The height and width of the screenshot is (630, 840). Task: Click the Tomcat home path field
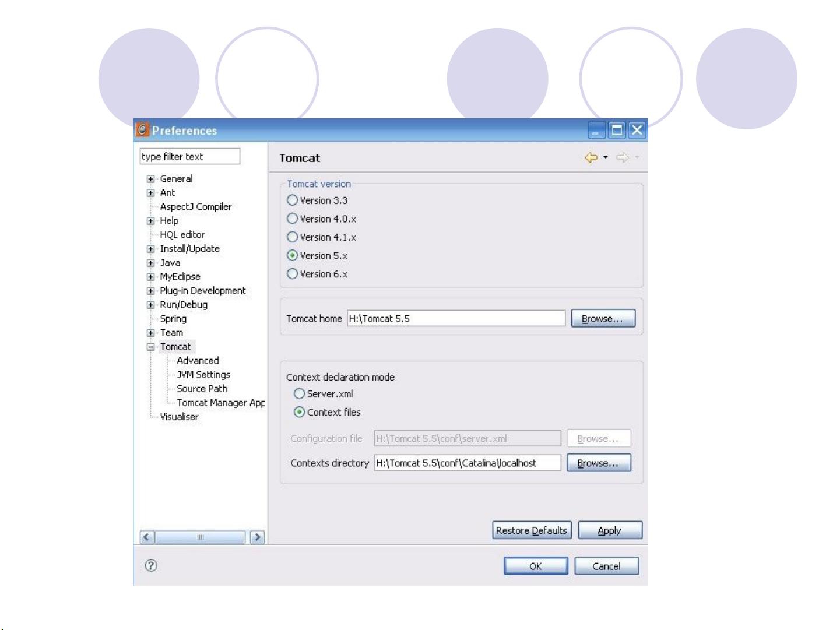pos(456,318)
